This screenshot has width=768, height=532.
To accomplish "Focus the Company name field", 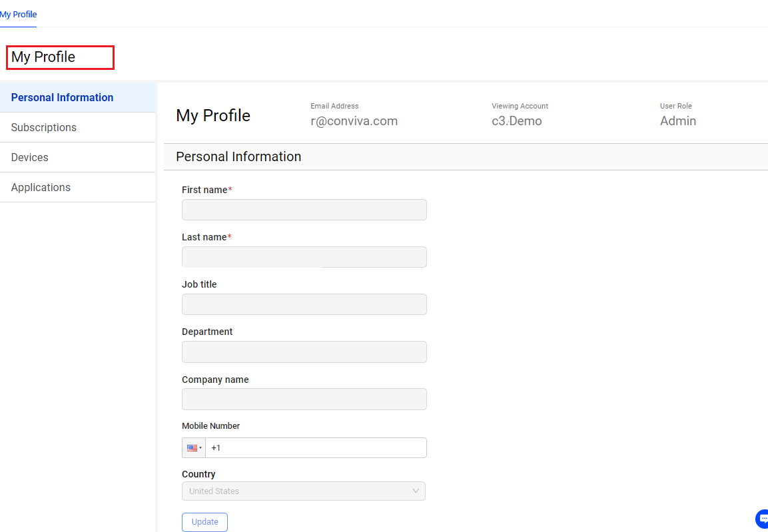I will (304, 399).
